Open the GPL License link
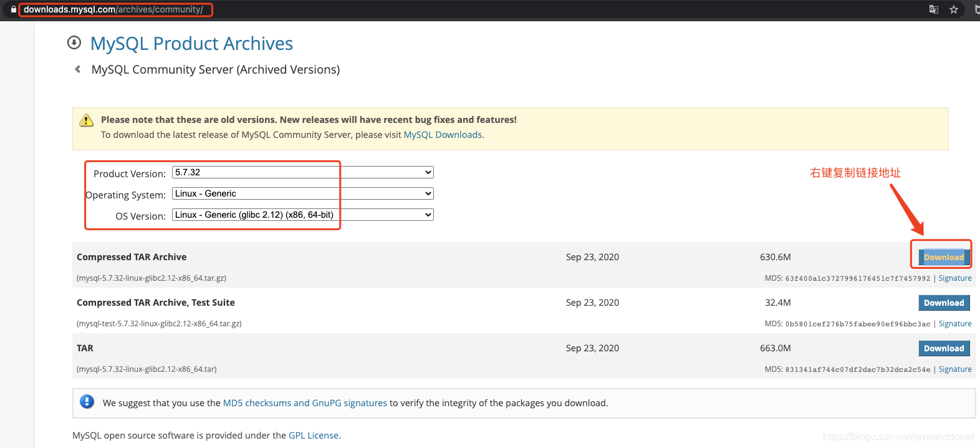The image size is (980, 448). 314,436
